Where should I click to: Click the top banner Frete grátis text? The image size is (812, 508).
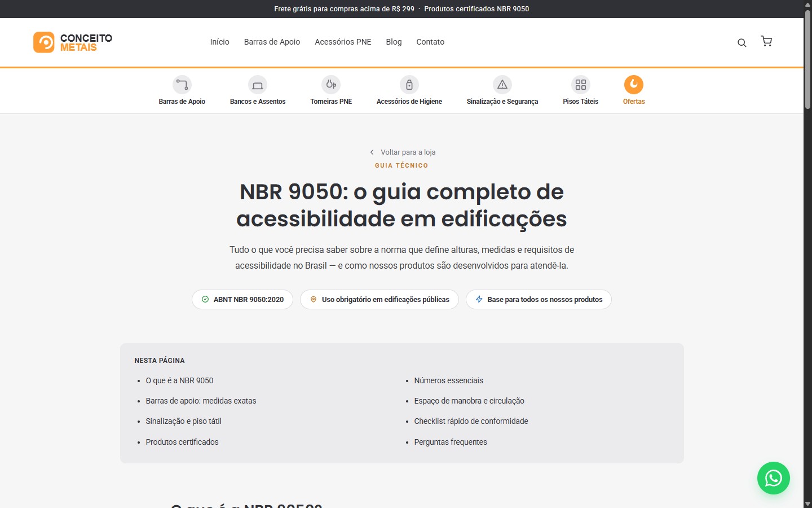click(x=344, y=9)
